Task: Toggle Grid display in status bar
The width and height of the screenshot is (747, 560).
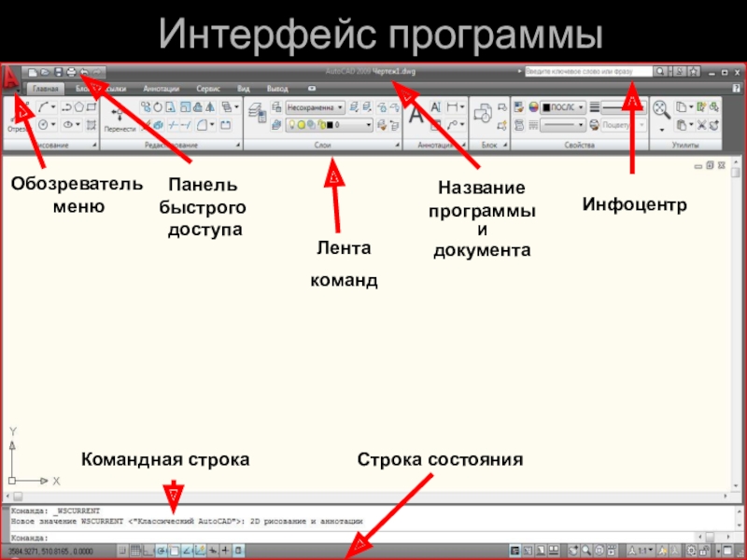Action: [x=135, y=551]
